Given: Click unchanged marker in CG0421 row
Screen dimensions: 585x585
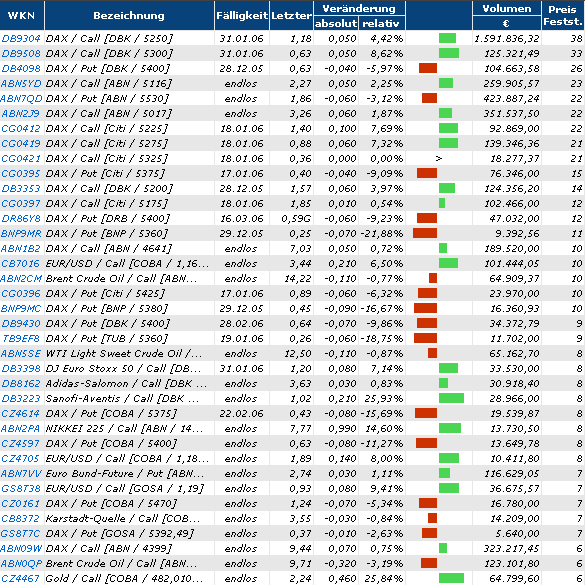Looking at the screenshot, I should (x=439, y=159).
